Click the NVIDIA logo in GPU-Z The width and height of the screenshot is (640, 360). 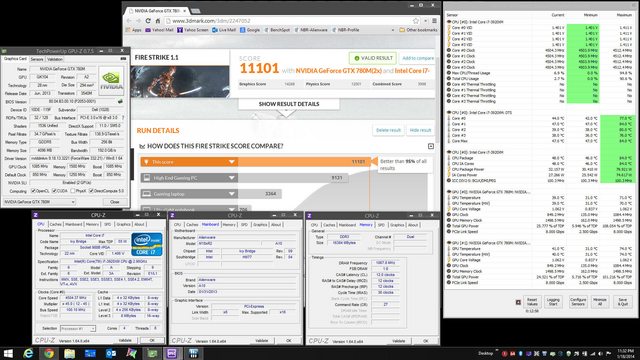pyautogui.click(x=111, y=81)
